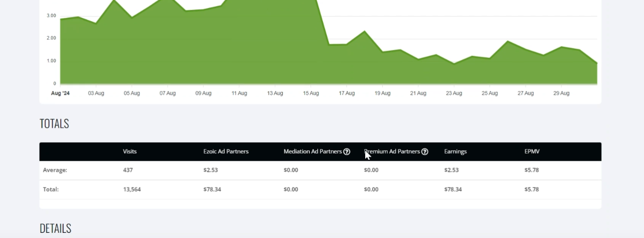Select the 03 Aug chart axis label
Screen dimensions: 644x238
(96, 93)
